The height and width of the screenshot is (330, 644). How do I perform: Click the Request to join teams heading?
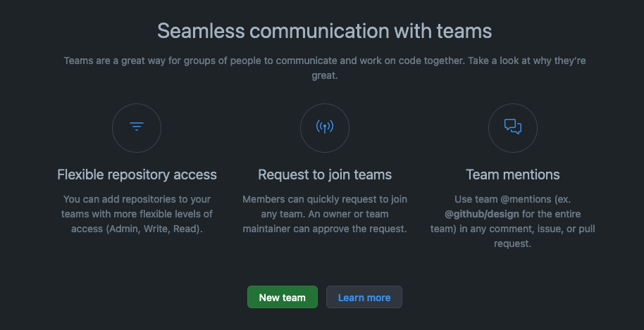click(x=325, y=174)
